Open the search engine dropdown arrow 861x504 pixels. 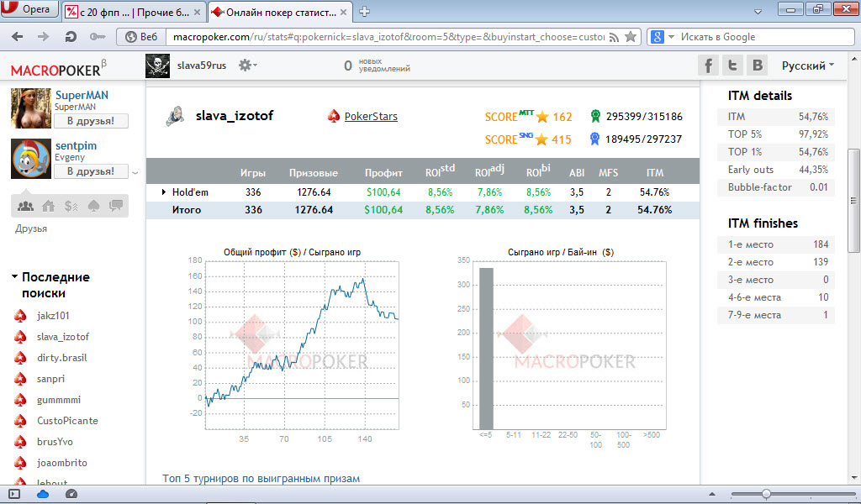coord(672,37)
